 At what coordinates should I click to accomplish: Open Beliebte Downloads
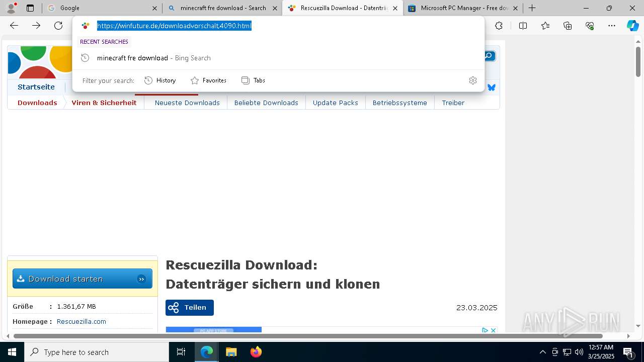[x=266, y=103]
